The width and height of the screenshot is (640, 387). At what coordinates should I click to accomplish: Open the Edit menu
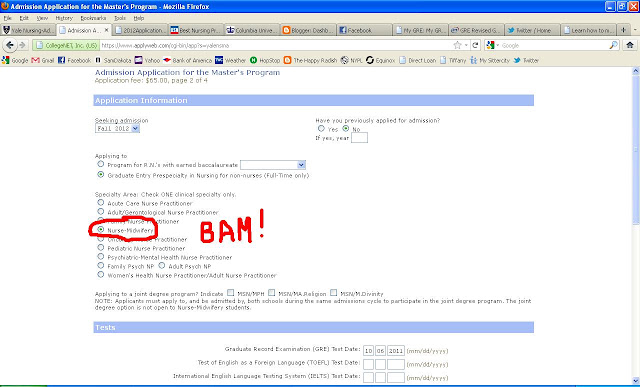click(x=24, y=18)
